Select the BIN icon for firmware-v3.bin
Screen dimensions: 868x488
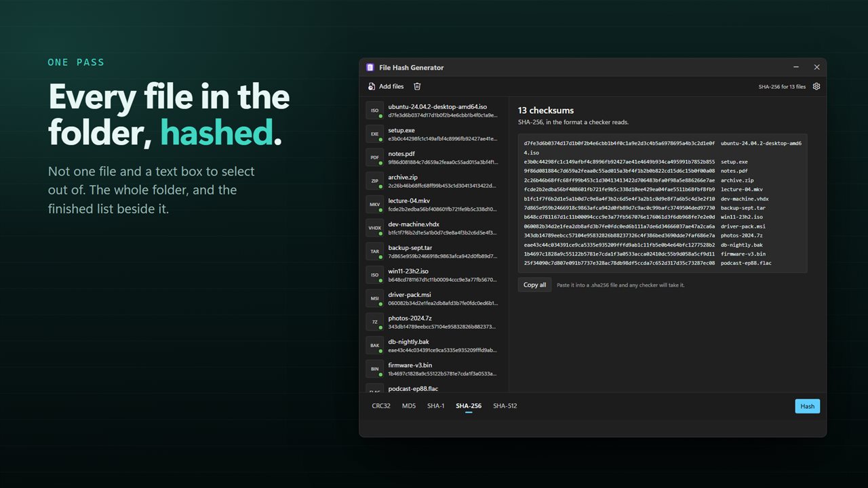[x=374, y=369]
